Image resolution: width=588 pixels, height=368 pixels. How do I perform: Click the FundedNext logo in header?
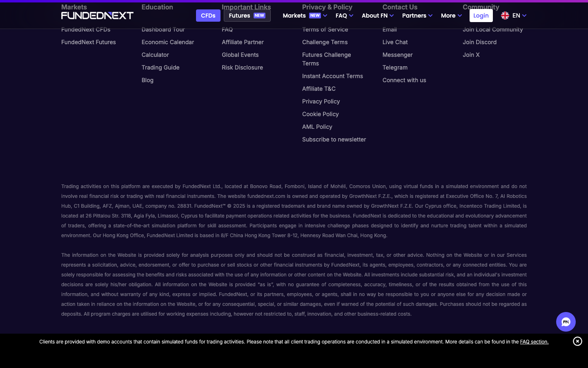coord(97,16)
